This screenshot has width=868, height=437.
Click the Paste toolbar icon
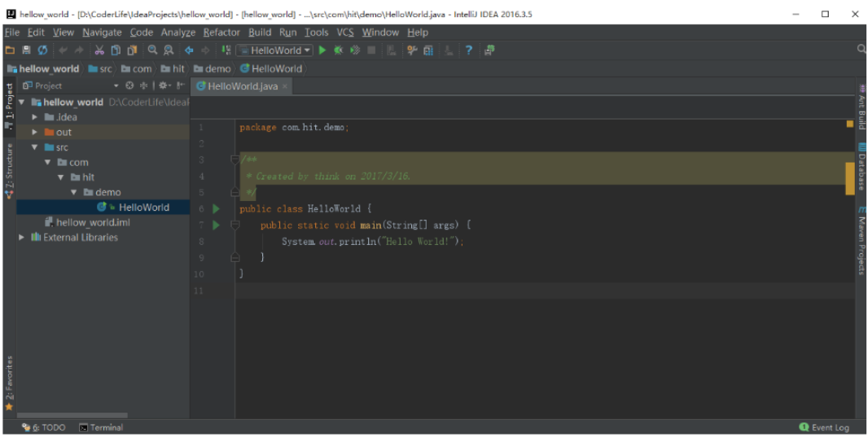point(132,50)
